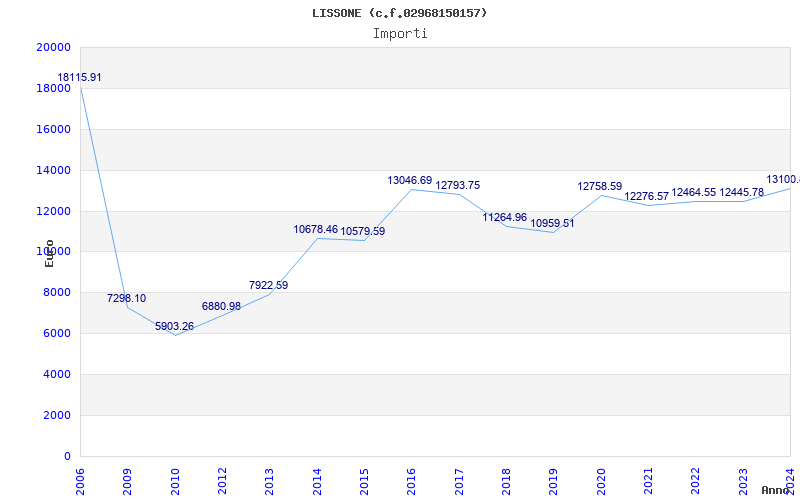Click x-axis year label 2015

364,481
